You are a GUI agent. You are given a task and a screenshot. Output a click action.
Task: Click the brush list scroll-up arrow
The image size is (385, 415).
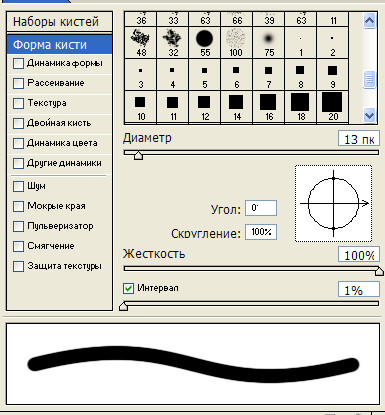[x=369, y=21]
